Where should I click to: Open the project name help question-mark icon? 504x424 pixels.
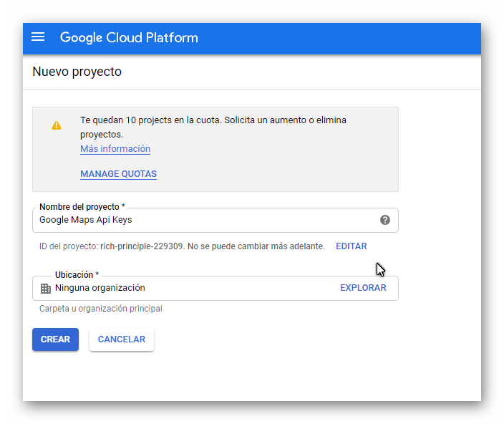point(384,220)
